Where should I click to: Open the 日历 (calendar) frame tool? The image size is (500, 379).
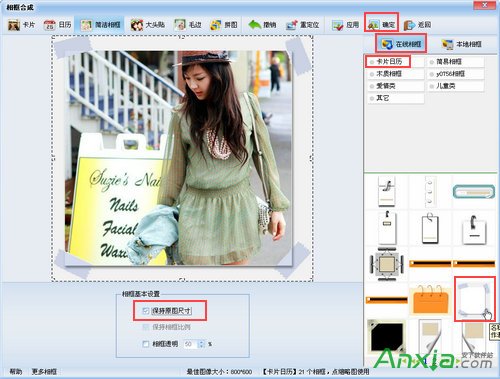(x=57, y=25)
